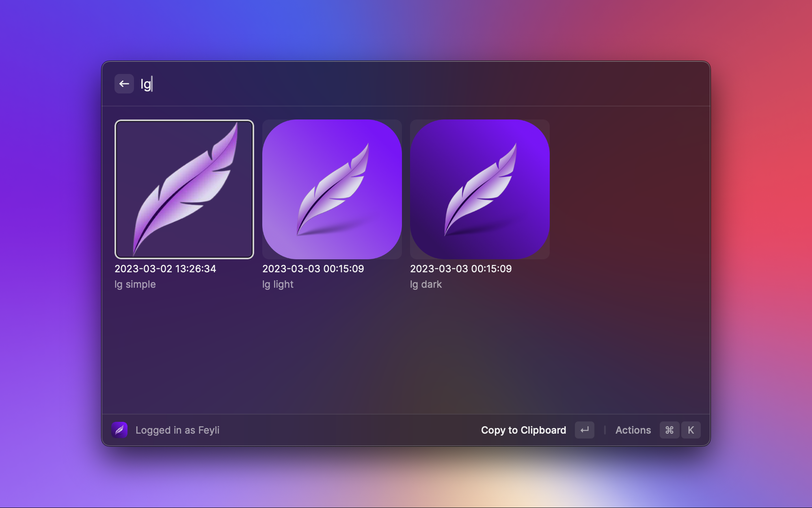Click the lg light label to expand details

coord(278,284)
